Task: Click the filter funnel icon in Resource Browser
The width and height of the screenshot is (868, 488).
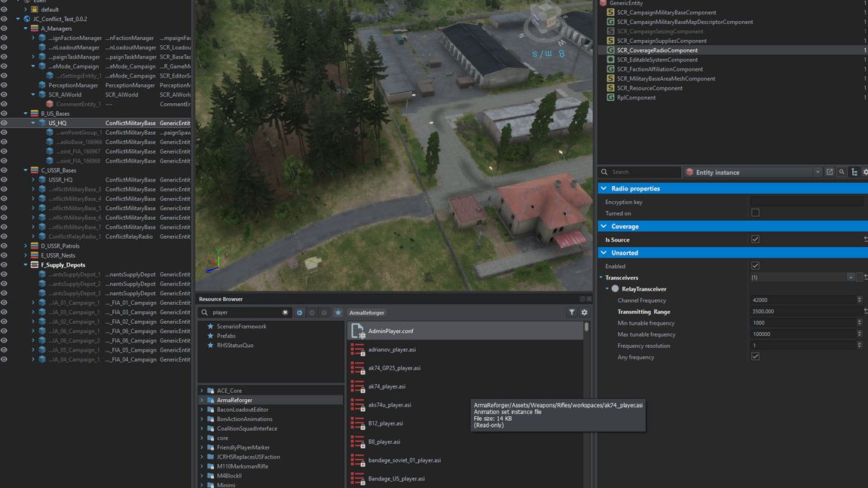Action: coord(572,313)
